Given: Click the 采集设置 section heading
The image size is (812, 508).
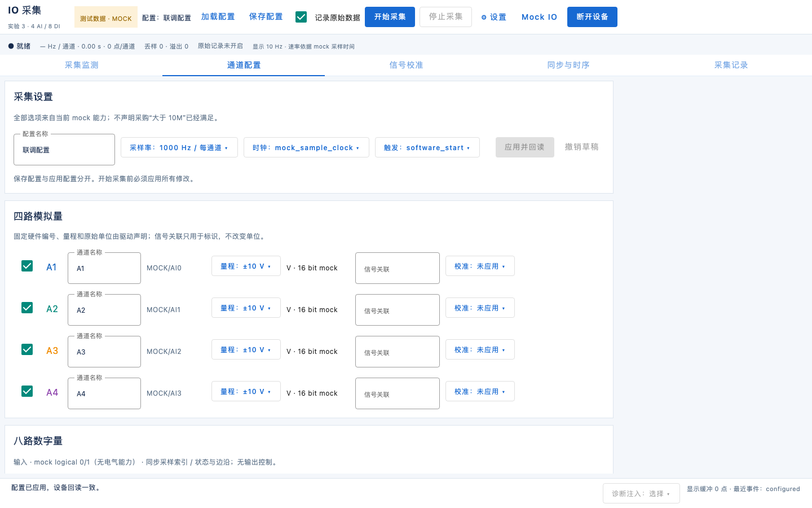Looking at the screenshot, I should pos(33,97).
